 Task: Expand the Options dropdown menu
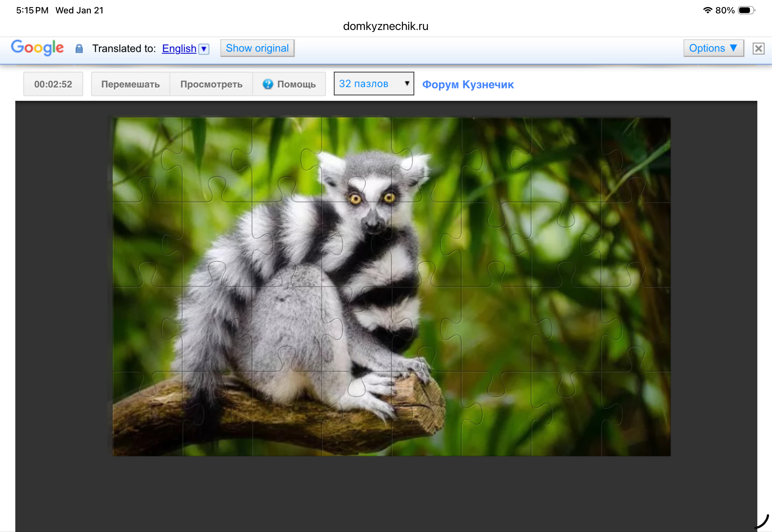(713, 48)
